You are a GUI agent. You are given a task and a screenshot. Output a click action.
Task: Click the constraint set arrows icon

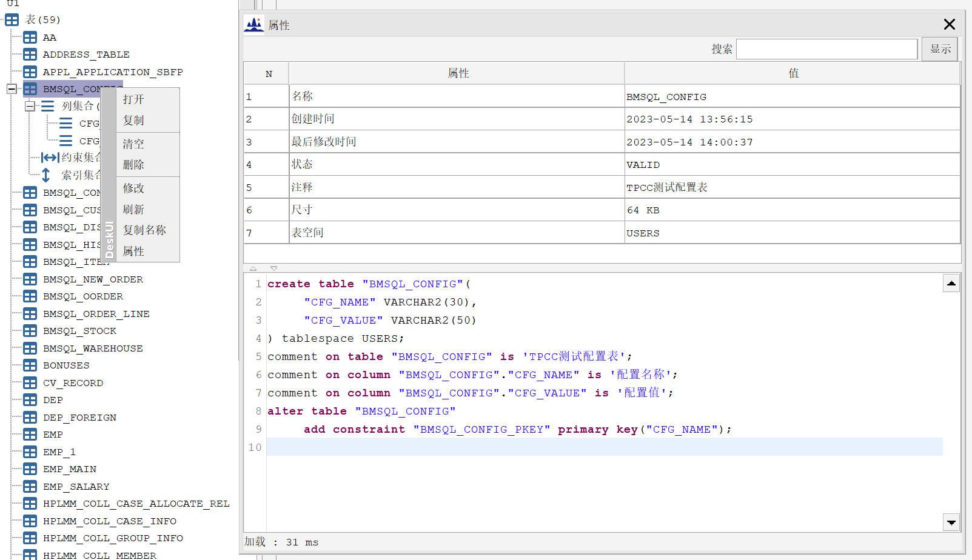click(50, 158)
